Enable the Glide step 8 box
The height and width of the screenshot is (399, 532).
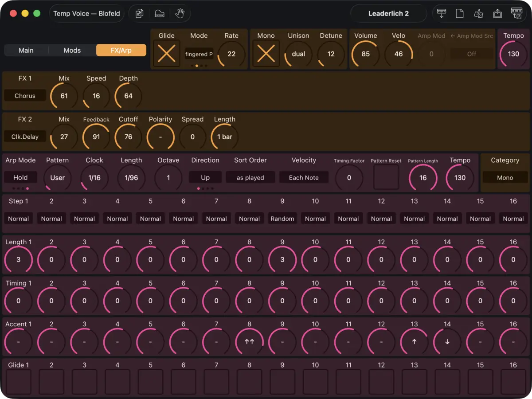coord(250,382)
